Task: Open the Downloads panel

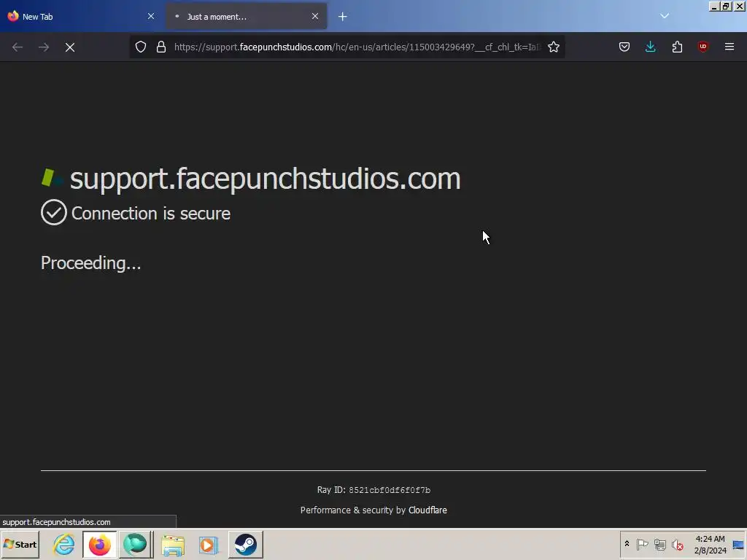Action: coord(650,47)
